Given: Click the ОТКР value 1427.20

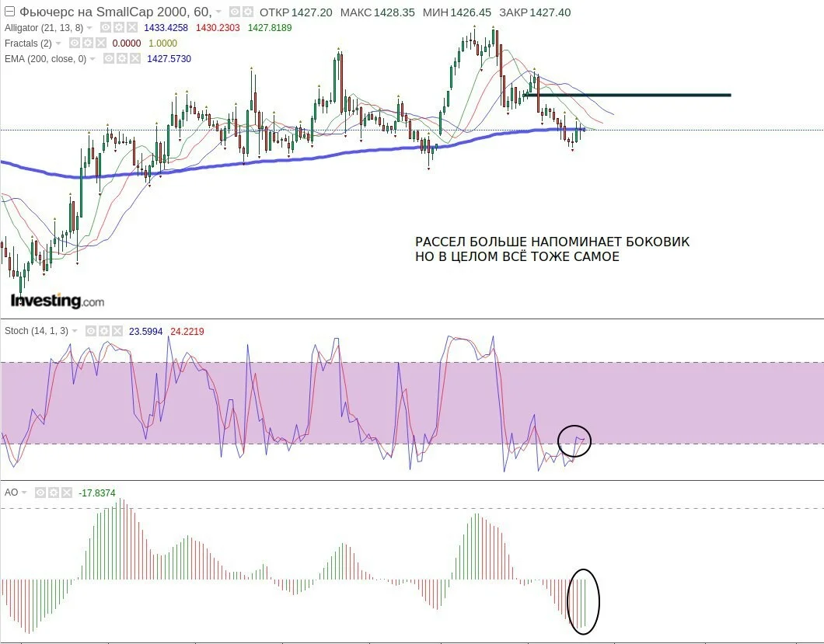Looking at the screenshot, I should coord(312,12).
